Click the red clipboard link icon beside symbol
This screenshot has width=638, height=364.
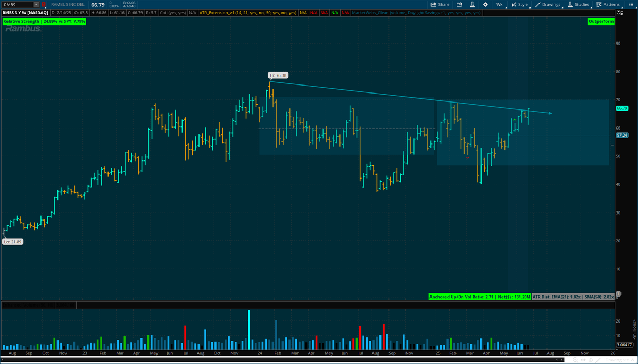tap(44, 5)
